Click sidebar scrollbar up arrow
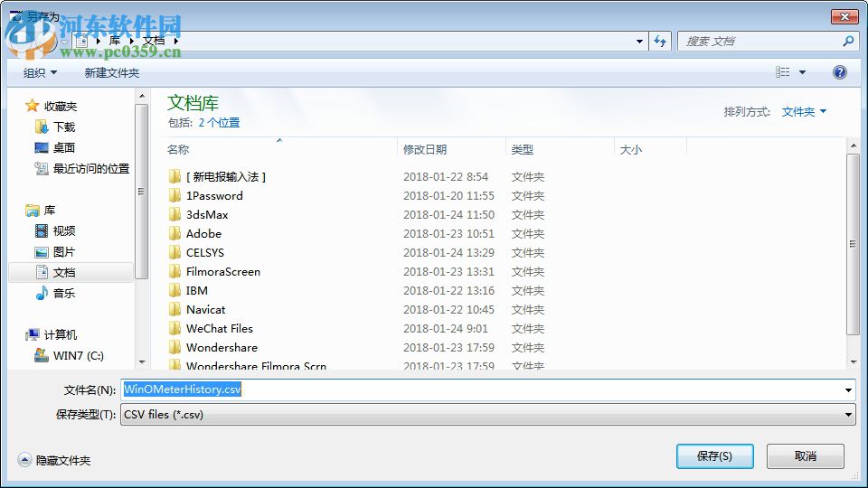The height and width of the screenshot is (488, 868). point(142,97)
